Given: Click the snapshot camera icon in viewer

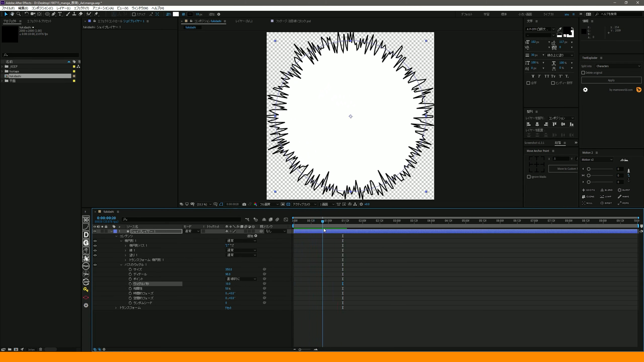Looking at the screenshot, I should pyautogui.click(x=244, y=204).
